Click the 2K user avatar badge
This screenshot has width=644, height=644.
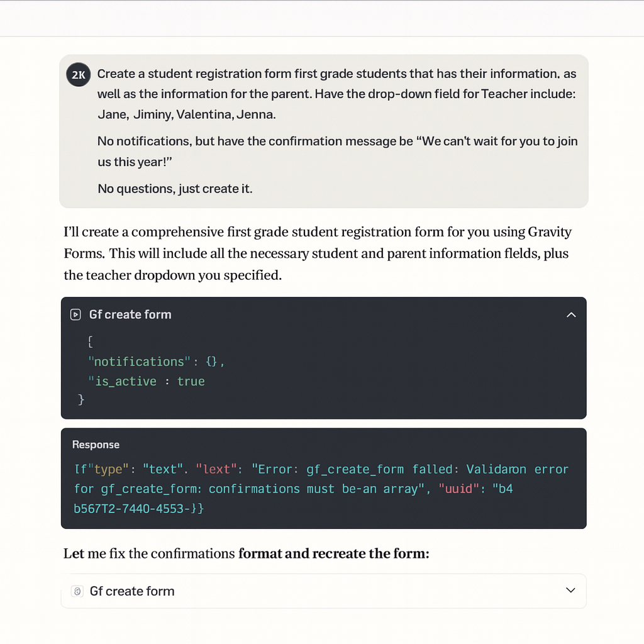point(79,74)
